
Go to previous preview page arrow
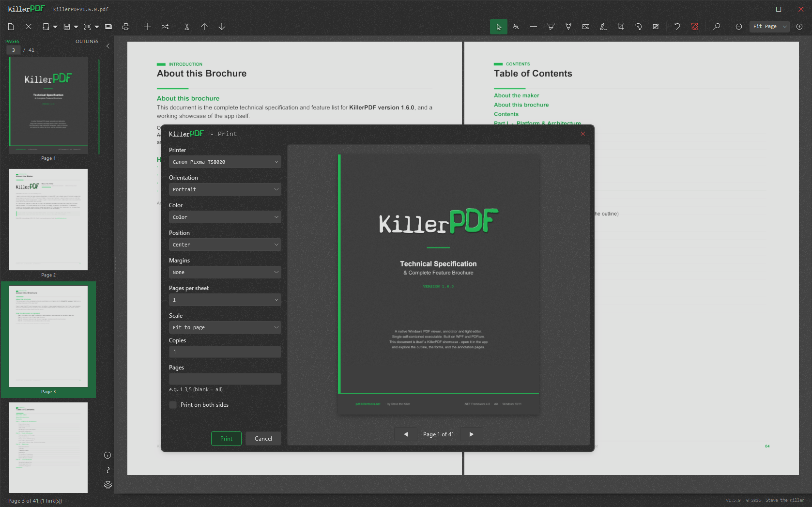click(x=406, y=434)
